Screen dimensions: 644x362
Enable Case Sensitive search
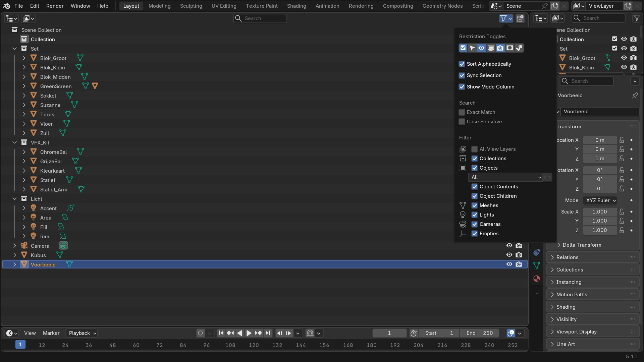[x=462, y=122]
